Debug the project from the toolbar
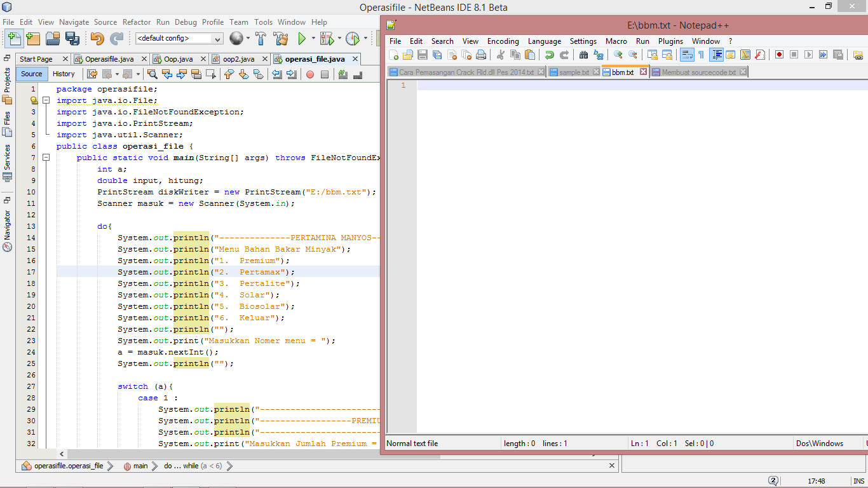The height and width of the screenshot is (488, 868). pyautogui.click(x=326, y=38)
